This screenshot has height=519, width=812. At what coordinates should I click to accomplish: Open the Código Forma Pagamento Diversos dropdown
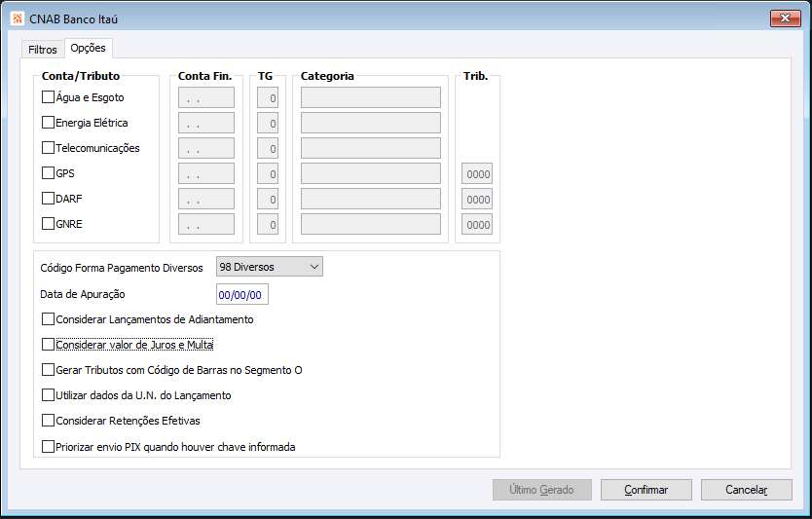(270, 267)
